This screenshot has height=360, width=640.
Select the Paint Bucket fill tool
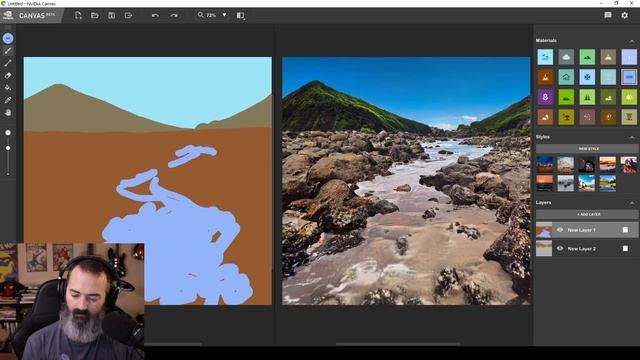[8, 88]
